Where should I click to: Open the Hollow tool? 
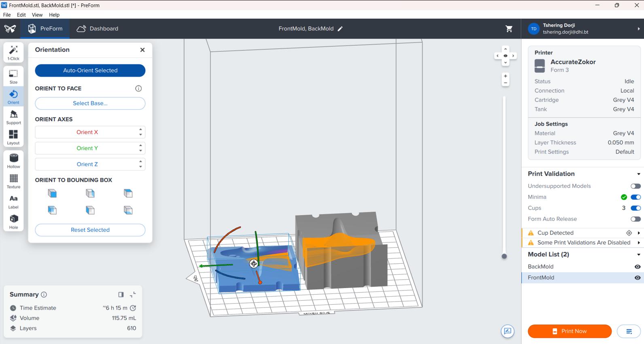[13, 160]
